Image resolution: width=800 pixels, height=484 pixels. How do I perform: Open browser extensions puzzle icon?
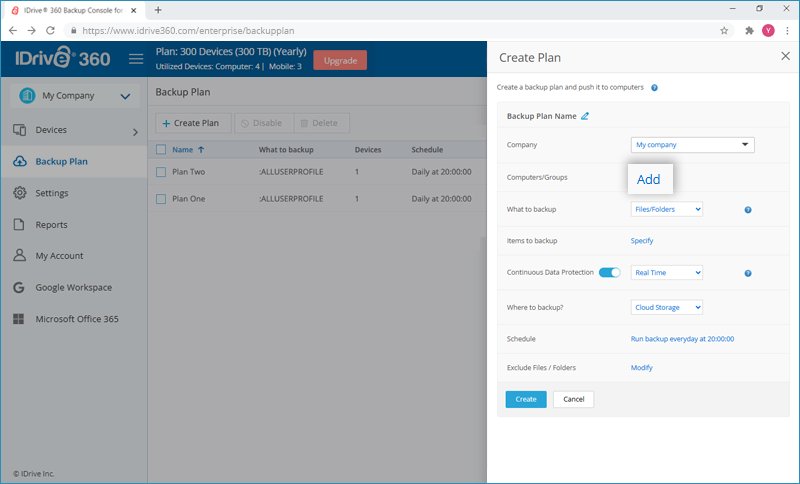click(749, 31)
